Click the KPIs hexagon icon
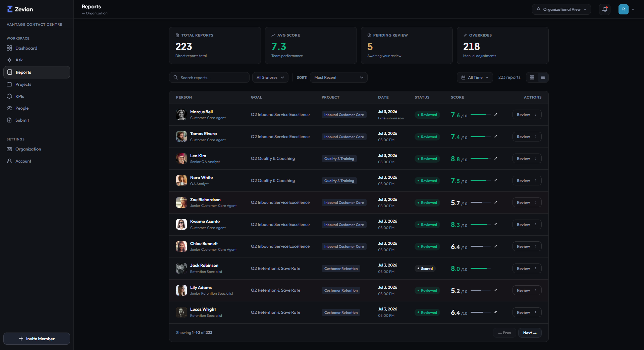The height and width of the screenshot is (350, 644). click(9, 96)
